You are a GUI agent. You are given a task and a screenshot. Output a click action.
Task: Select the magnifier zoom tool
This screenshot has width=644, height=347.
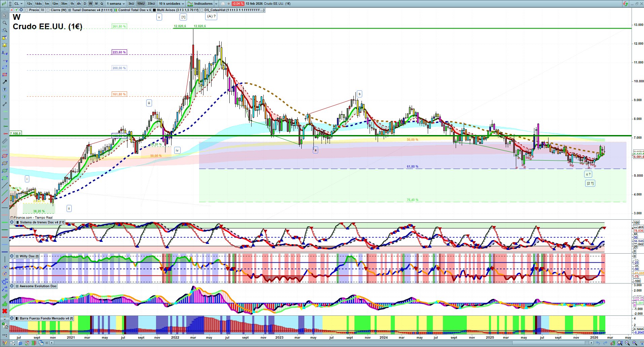(x=5, y=23)
